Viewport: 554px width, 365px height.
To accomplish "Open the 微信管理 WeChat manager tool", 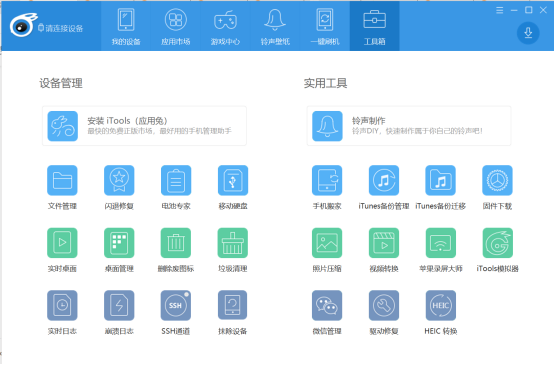I will click(327, 305).
